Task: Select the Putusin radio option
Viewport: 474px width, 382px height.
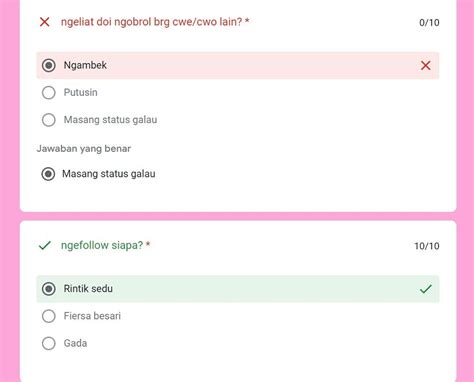Action: click(x=49, y=93)
